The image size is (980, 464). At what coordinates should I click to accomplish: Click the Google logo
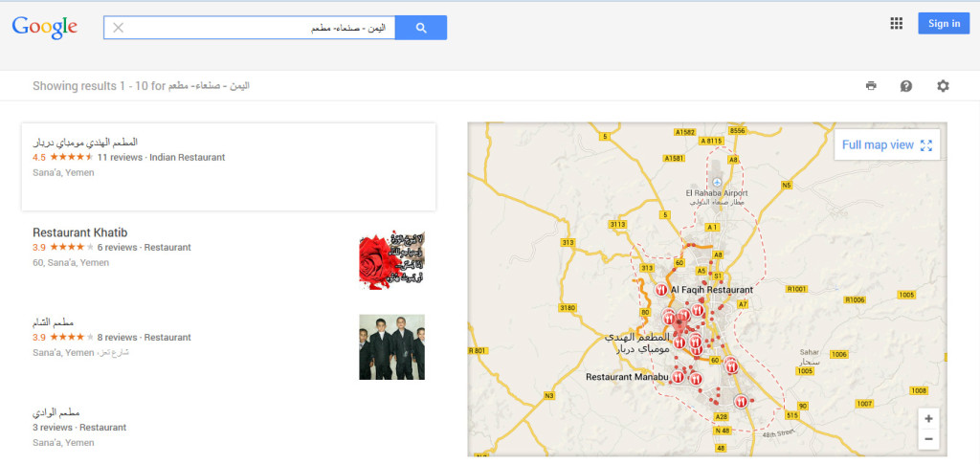click(x=45, y=27)
